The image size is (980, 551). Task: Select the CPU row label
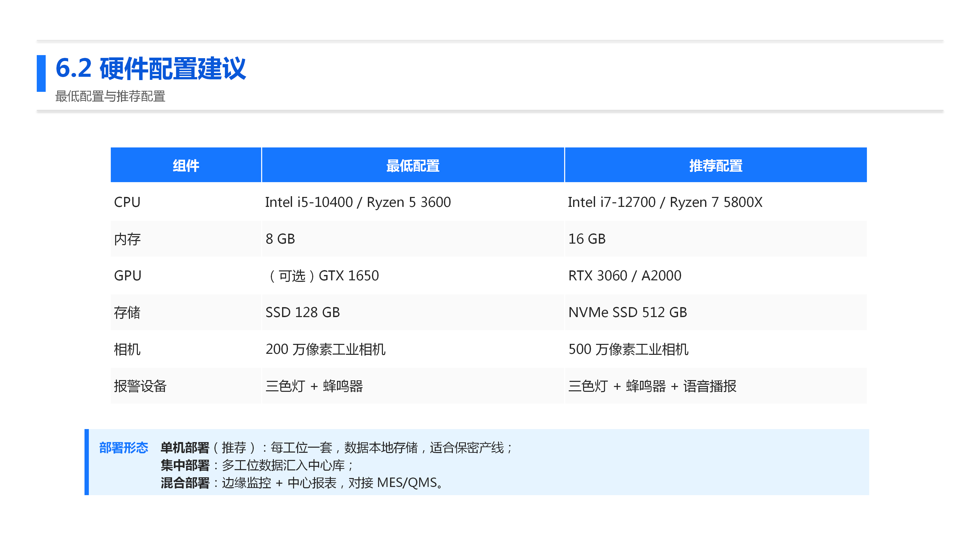pos(127,202)
